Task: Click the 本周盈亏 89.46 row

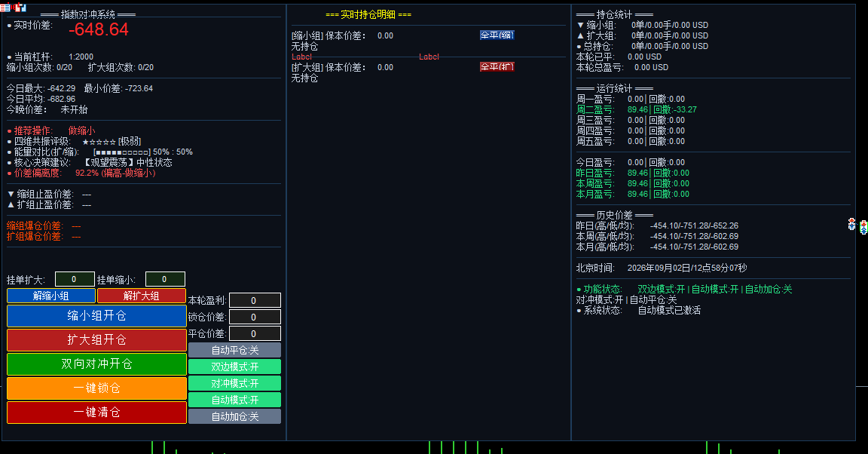Action: tap(633, 183)
